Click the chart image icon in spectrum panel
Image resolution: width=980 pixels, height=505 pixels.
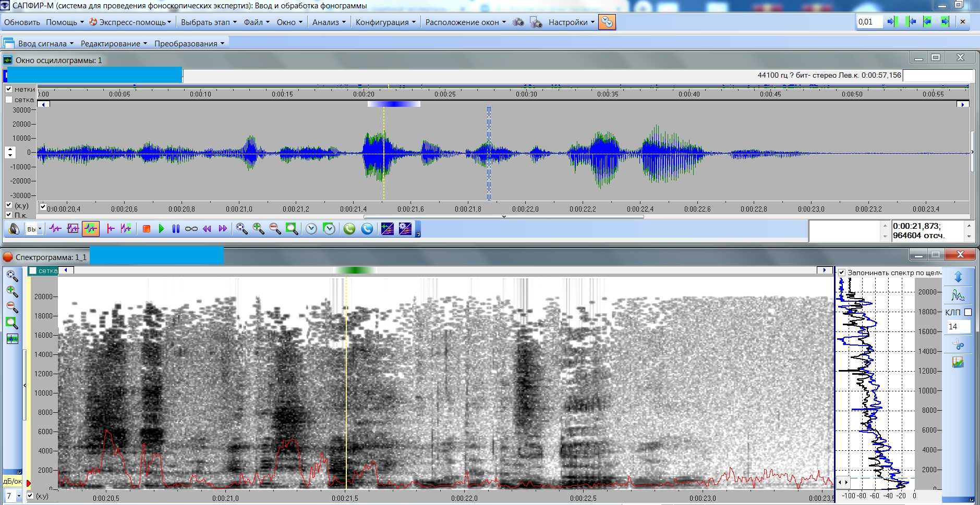[958, 362]
